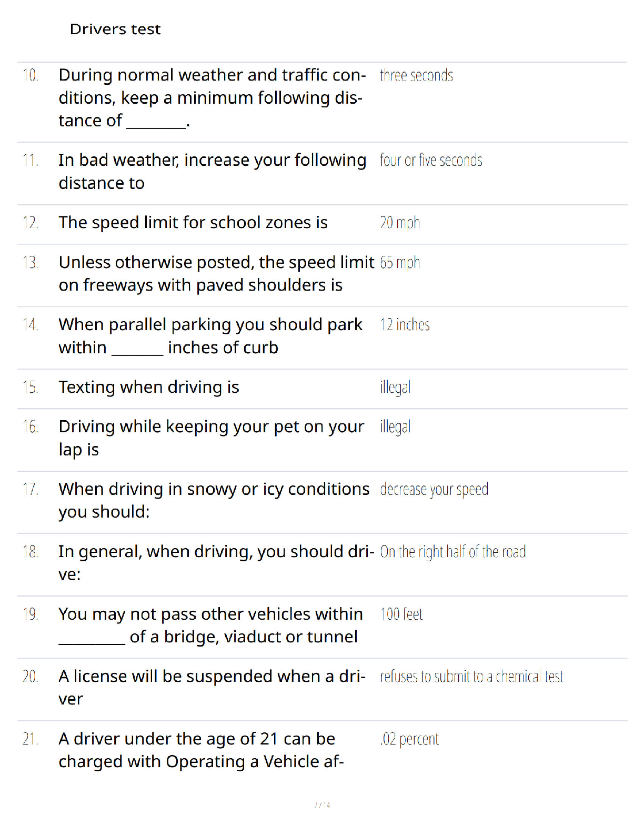Click the answer 'three seconds'

click(416, 75)
